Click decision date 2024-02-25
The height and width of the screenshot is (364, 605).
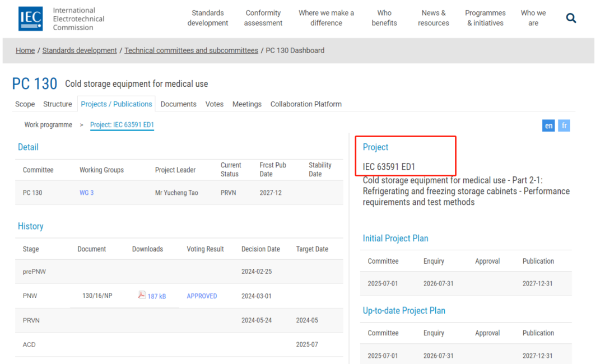tap(257, 272)
